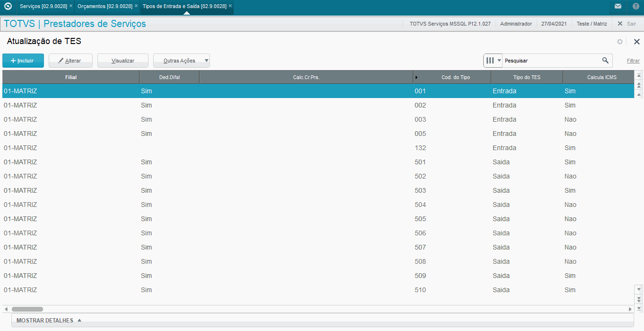Image resolution: width=644 pixels, height=331 pixels.
Task: Click date 27/04/2021 in header
Action: [x=554, y=24]
